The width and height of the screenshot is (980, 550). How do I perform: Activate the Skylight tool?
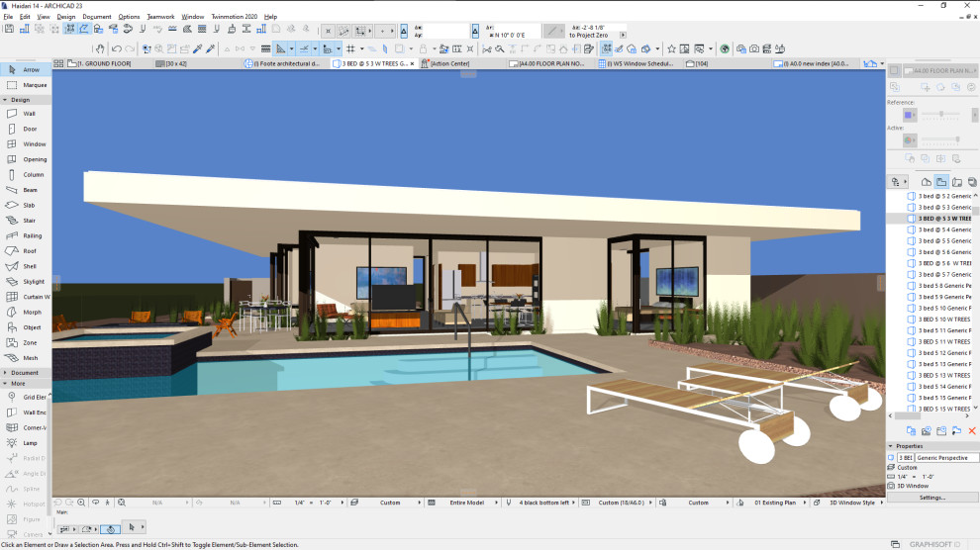pos(25,282)
